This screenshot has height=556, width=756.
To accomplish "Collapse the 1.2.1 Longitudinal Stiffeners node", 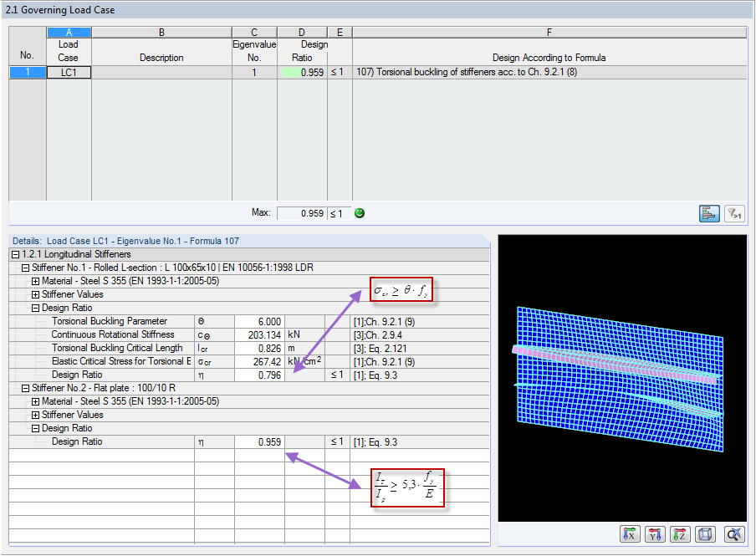I will point(15,255).
